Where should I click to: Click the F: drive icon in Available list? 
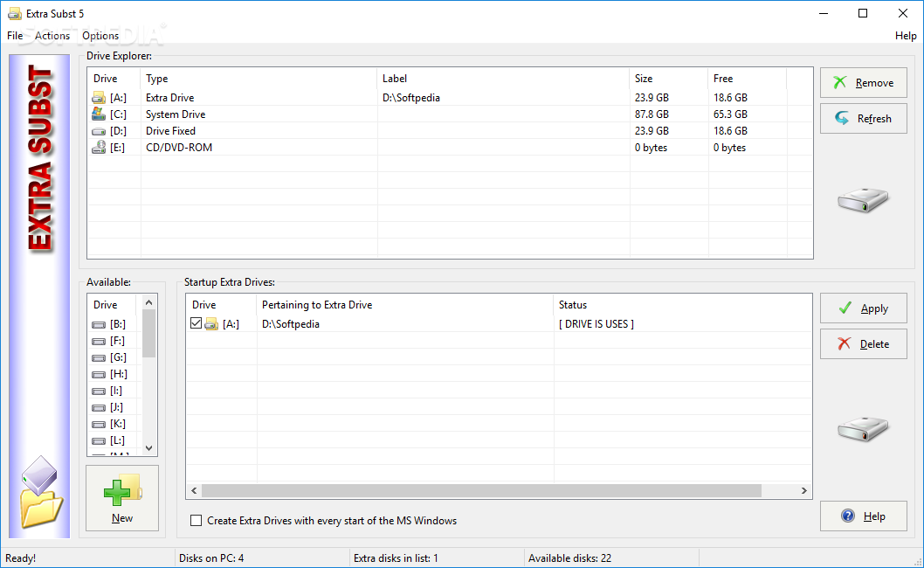99,341
